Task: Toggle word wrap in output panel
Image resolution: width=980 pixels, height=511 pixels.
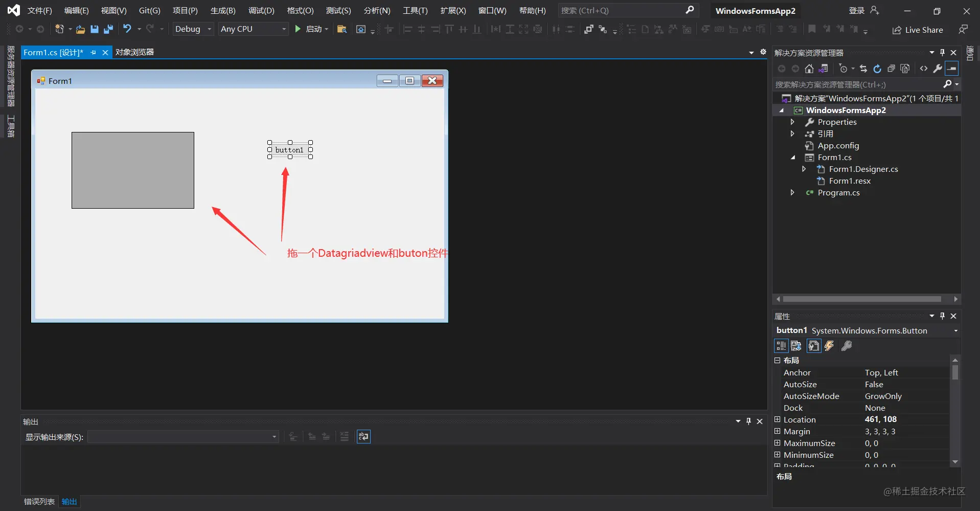Action: pyautogui.click(x=363, y=436)
